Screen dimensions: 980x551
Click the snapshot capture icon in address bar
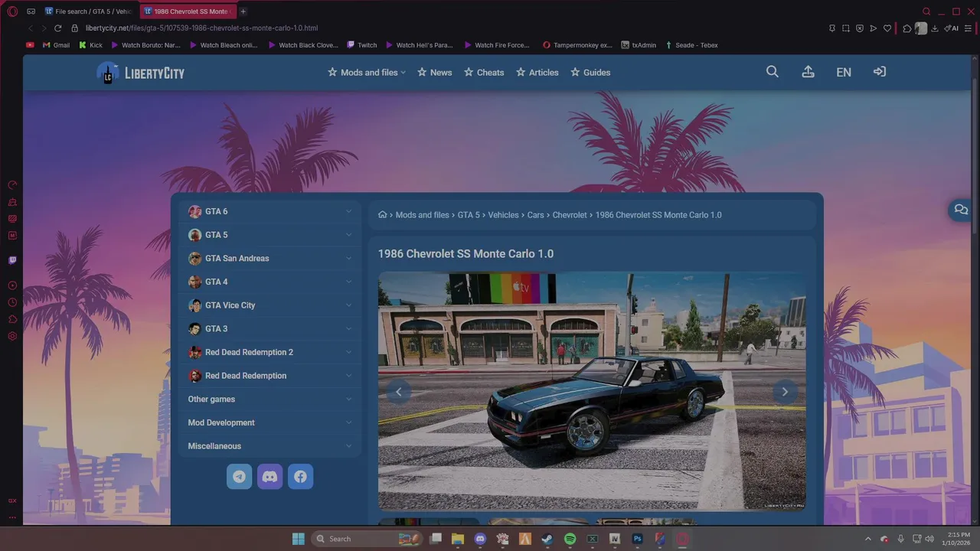(846, 28)
